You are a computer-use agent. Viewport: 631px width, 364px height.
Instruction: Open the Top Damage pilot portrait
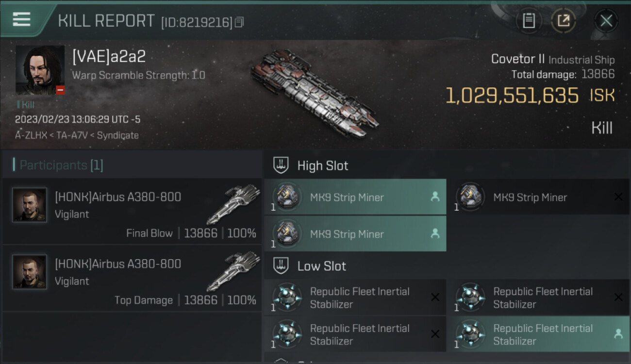coord(30,272)
